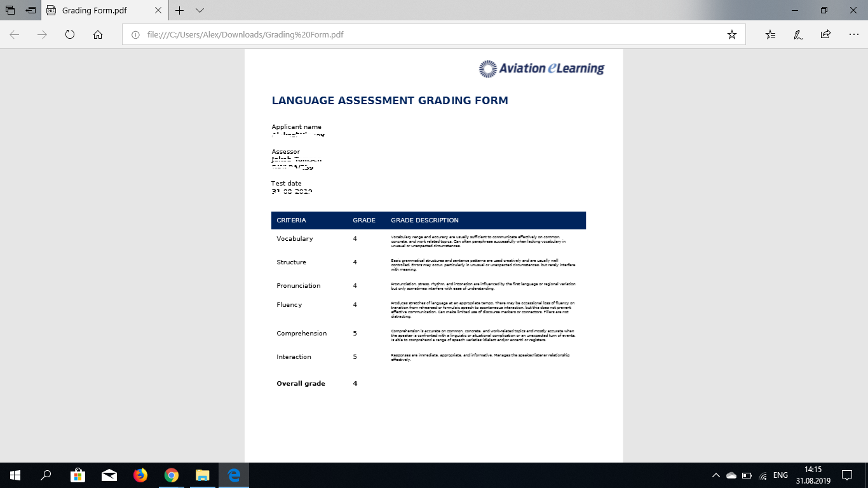Click the browser refresh button
Image resolution: width=868 pixels, height=488 pixels.
tap(70, 35)
